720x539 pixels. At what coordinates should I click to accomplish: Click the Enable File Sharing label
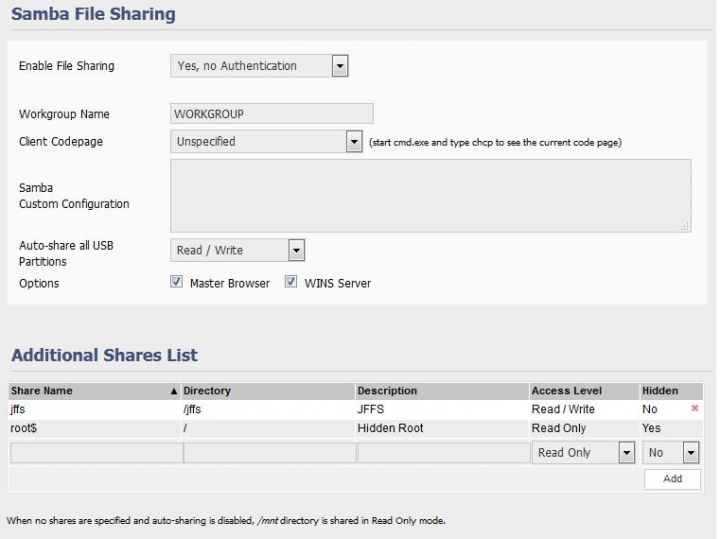click(x=67, y=66)
